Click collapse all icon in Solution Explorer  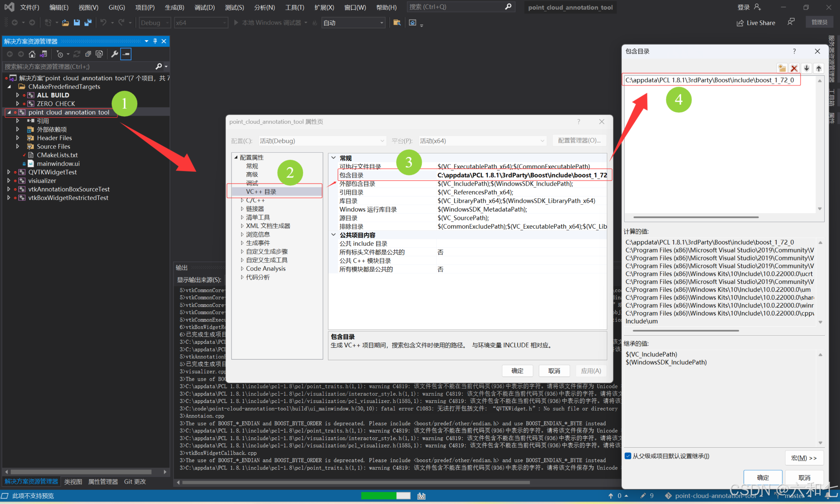(x=88, y=54)
